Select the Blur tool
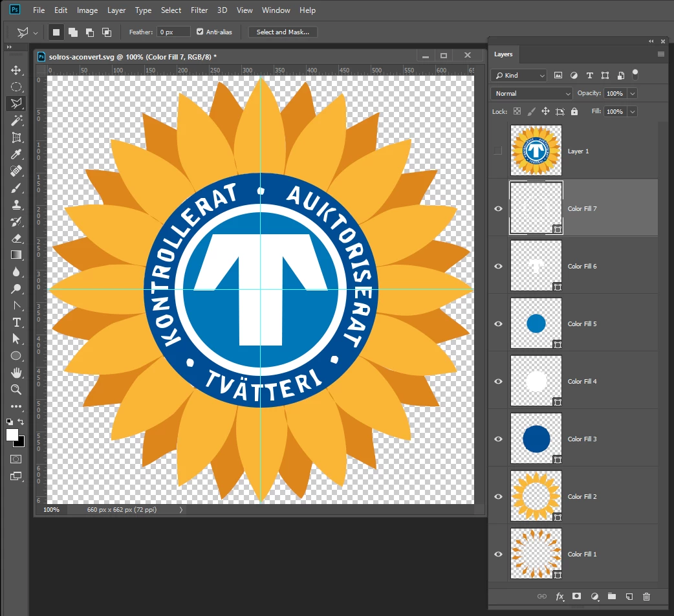This screenshot has height=616, width=674. point(16,272)
